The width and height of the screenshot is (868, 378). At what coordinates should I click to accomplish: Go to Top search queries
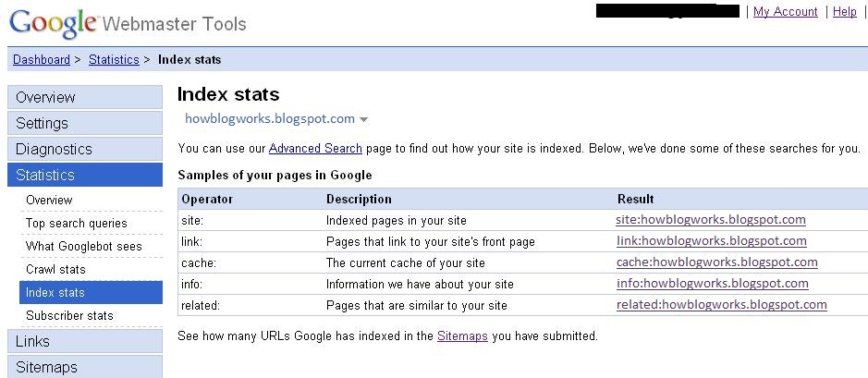(77, 223)
